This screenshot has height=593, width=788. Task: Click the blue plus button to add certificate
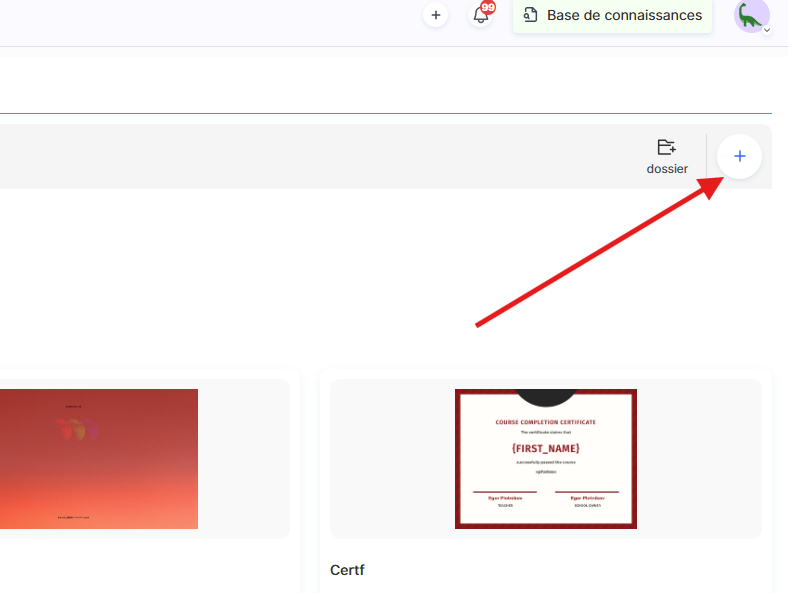(x=739, y=156)
